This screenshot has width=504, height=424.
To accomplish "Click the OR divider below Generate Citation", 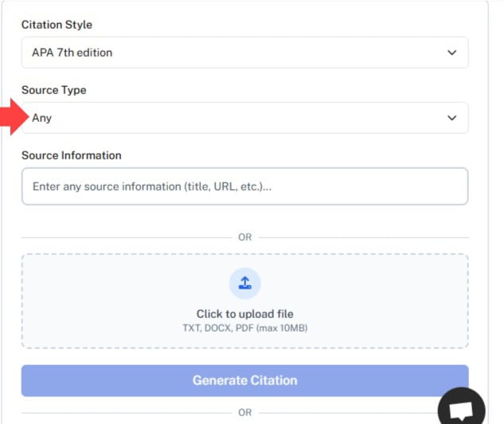I will [x=244, y=412].
